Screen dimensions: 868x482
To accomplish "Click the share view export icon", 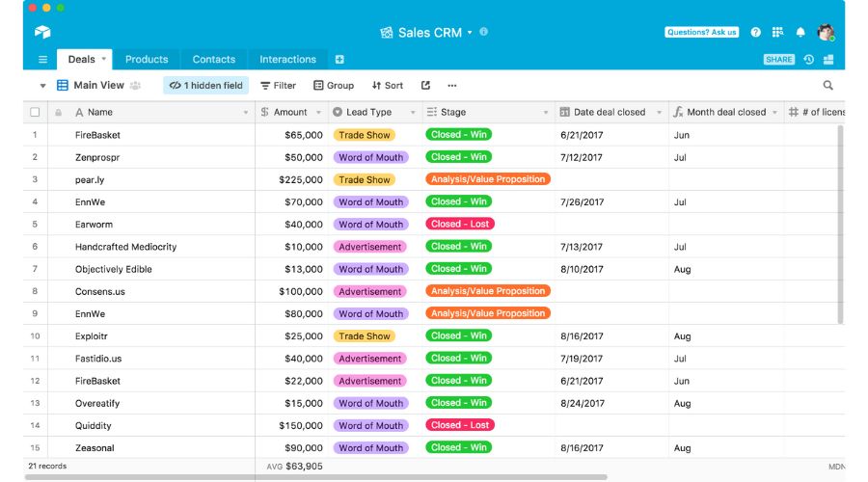I will (x=425, y=85).
